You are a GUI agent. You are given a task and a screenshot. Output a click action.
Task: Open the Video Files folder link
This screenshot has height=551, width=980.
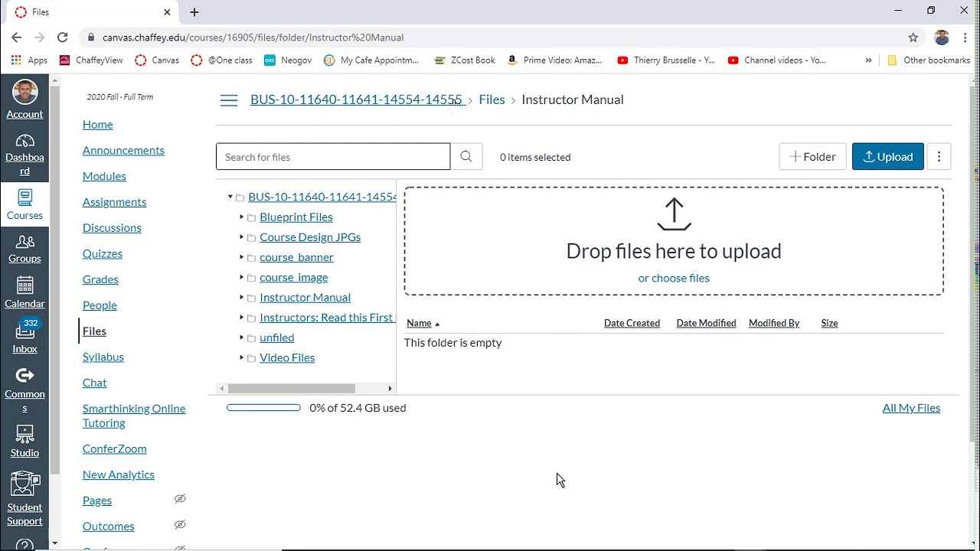287,357
